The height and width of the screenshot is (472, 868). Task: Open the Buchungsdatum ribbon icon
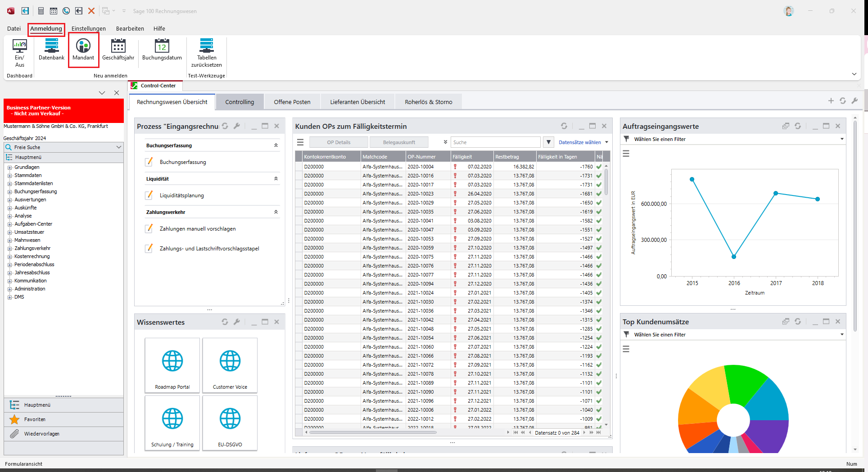click(162, 46)
